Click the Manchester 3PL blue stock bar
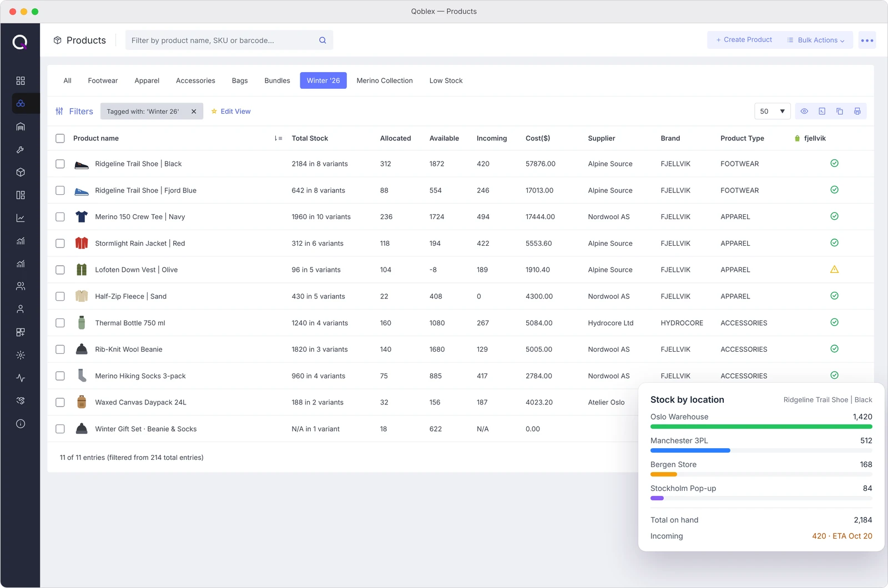The height and width of the screenshot is (588, 888). pyautogui.click(x=690, y=450)
